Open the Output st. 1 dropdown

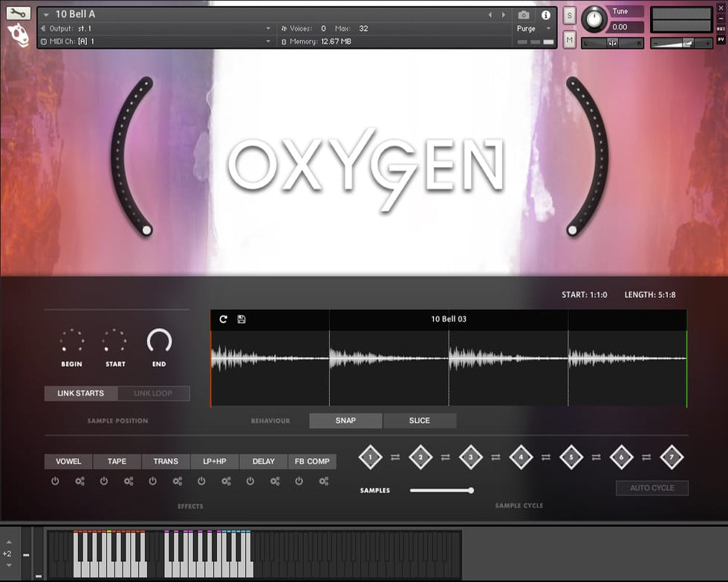point(268,29)
